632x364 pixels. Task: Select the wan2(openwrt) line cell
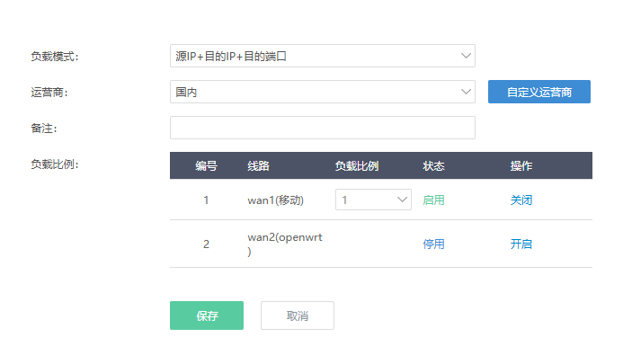click(285, 244)
